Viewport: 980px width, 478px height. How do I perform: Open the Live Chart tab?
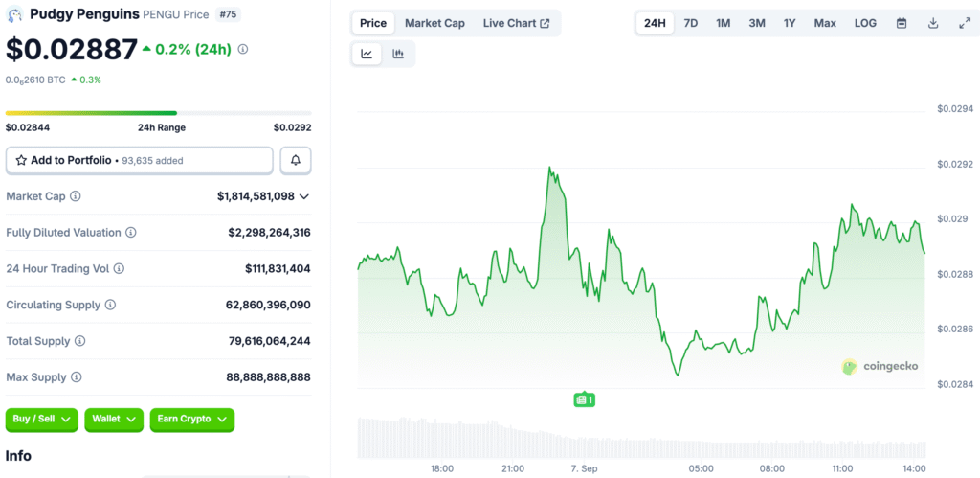point(516,23)
